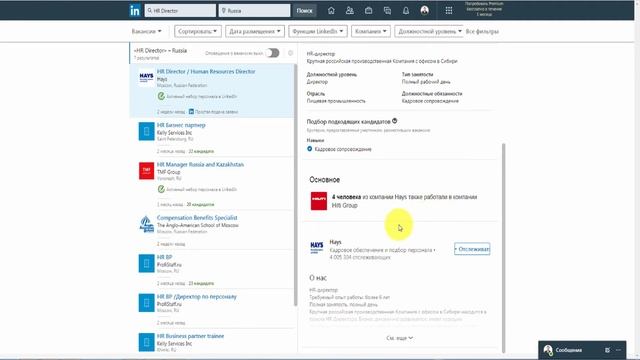Click the Hays logo in the company card
This screenshot has height=360, width=640.
point(317,247)
